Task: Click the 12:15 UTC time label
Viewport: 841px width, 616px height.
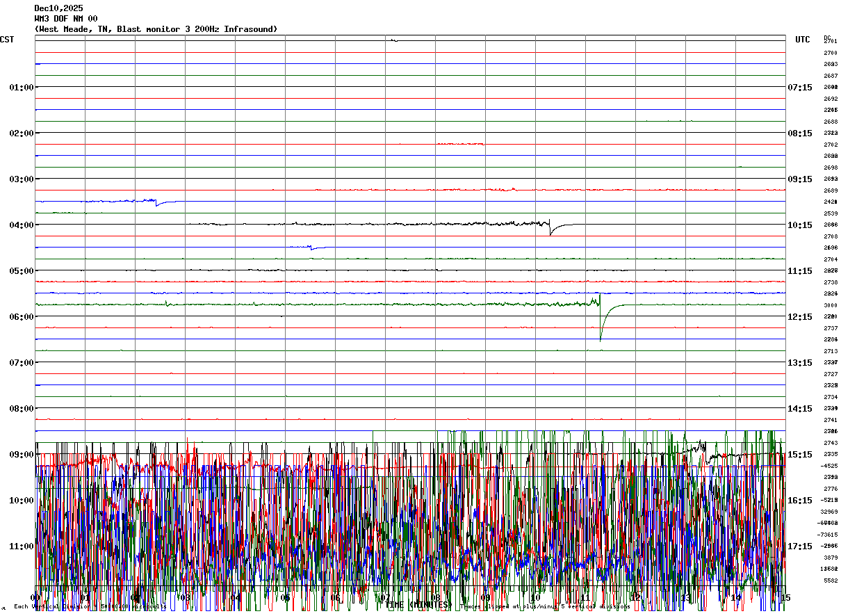Action: coord(799,316)
